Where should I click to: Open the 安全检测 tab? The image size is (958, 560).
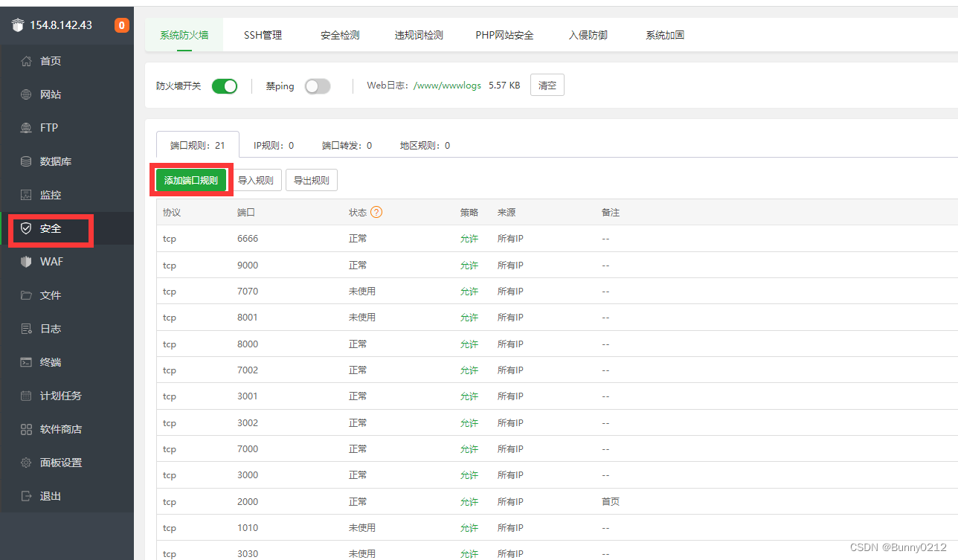click(340, 35)
